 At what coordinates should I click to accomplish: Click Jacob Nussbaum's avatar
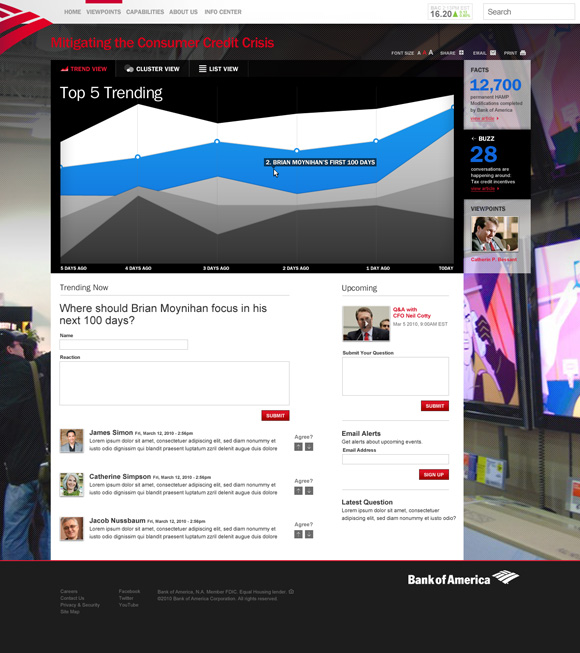click(x=72, y=528)
